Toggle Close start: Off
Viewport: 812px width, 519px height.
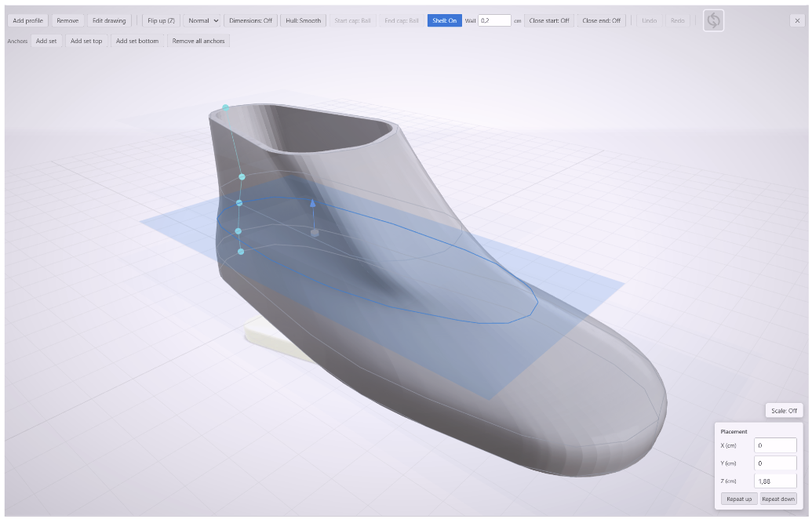[x=549, y=20]
